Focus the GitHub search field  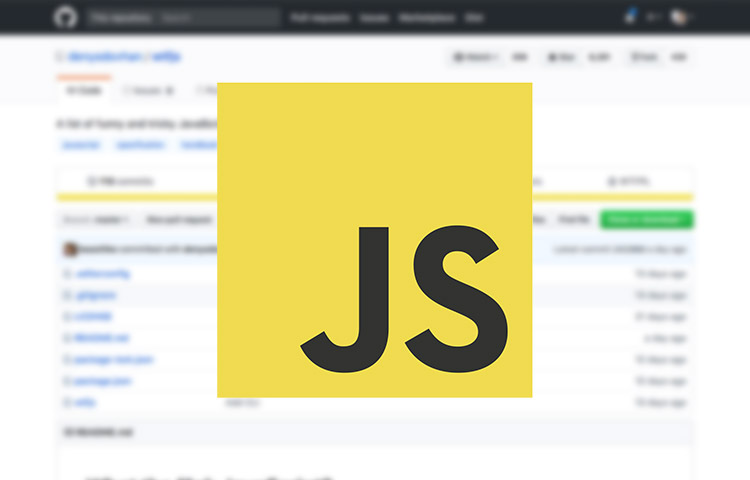click(217, 18)
